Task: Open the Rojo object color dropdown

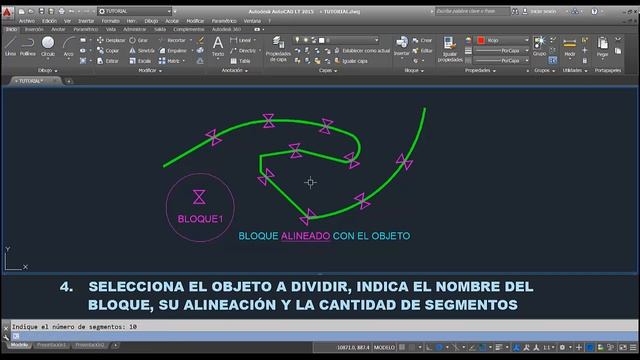Action: tap(503, 40)
